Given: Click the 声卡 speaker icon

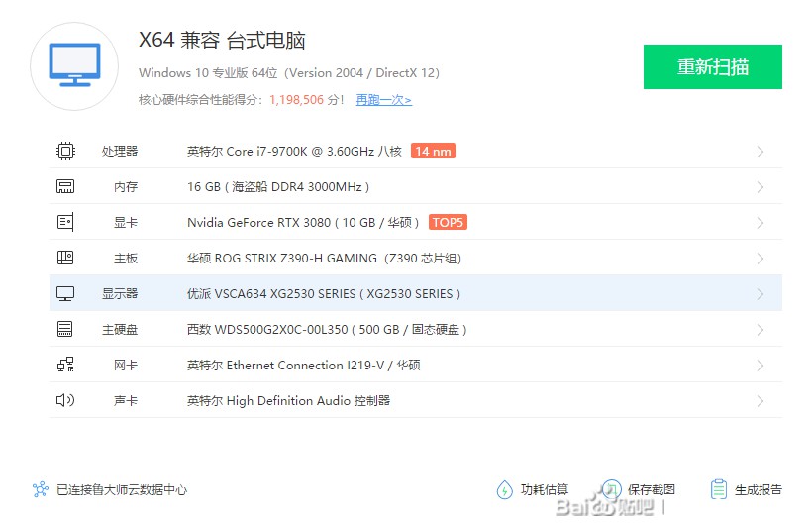Looking at the screenshot, I should click(65, 400).
